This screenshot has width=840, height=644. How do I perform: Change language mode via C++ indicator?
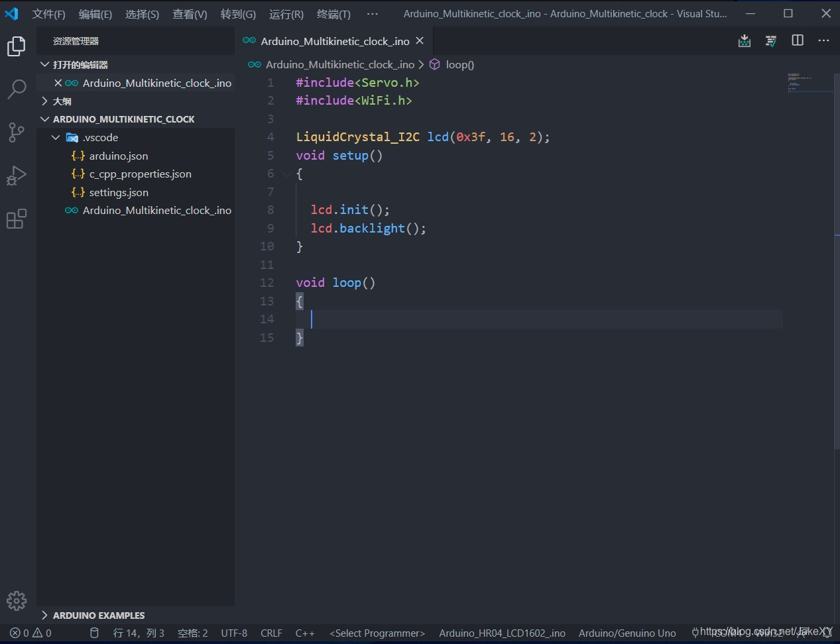(x=305, y=633)
